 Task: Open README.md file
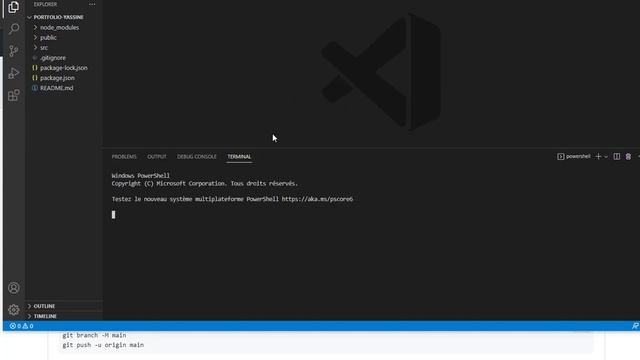tap(56, 88)
